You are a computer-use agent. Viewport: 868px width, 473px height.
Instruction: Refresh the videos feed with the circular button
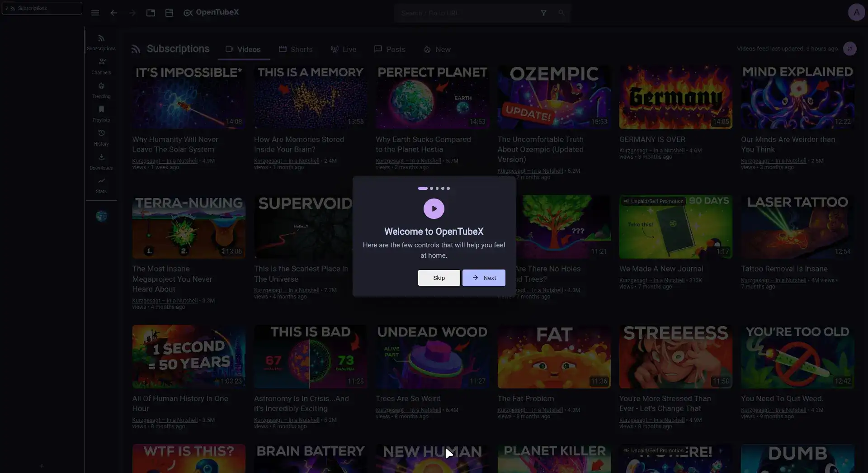point(850,49)
